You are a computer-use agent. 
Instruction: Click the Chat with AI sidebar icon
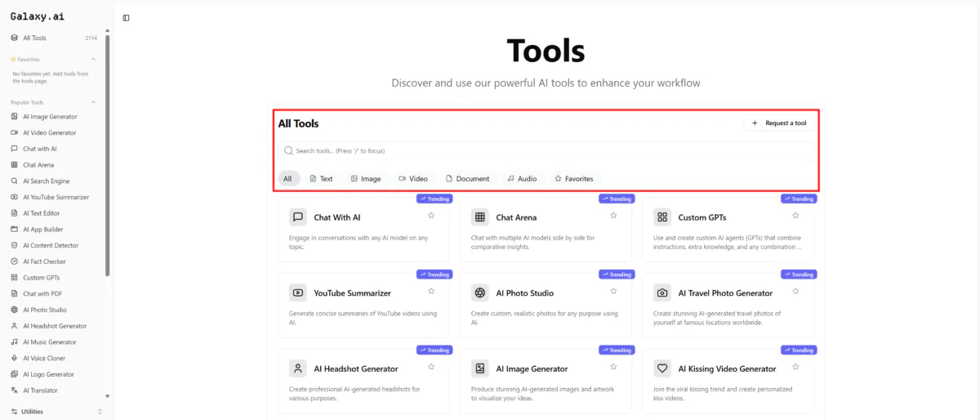15,149
